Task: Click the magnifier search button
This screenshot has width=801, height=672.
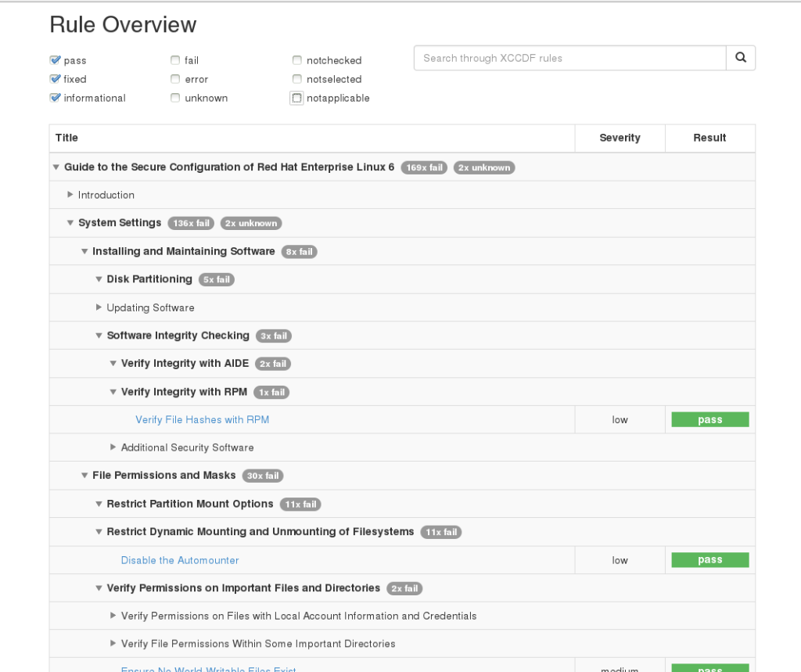Action: (x=740, y=58)
